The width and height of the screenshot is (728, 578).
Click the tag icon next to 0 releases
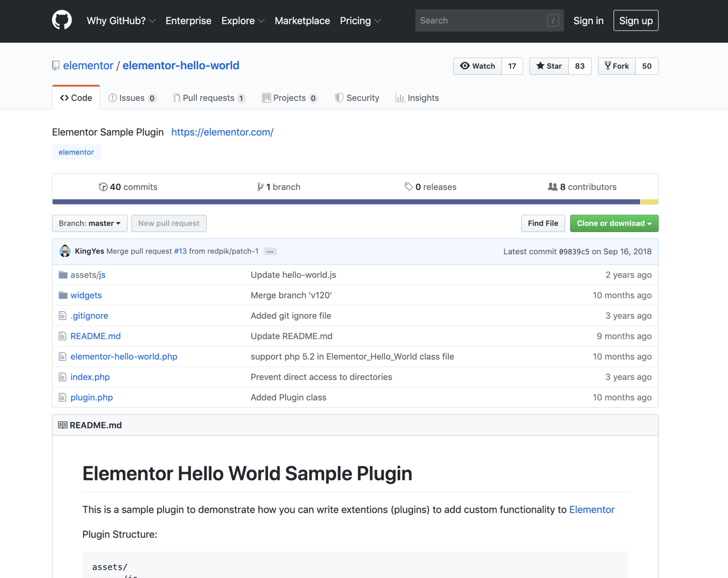pyautogui.click(x=409, y=187)
